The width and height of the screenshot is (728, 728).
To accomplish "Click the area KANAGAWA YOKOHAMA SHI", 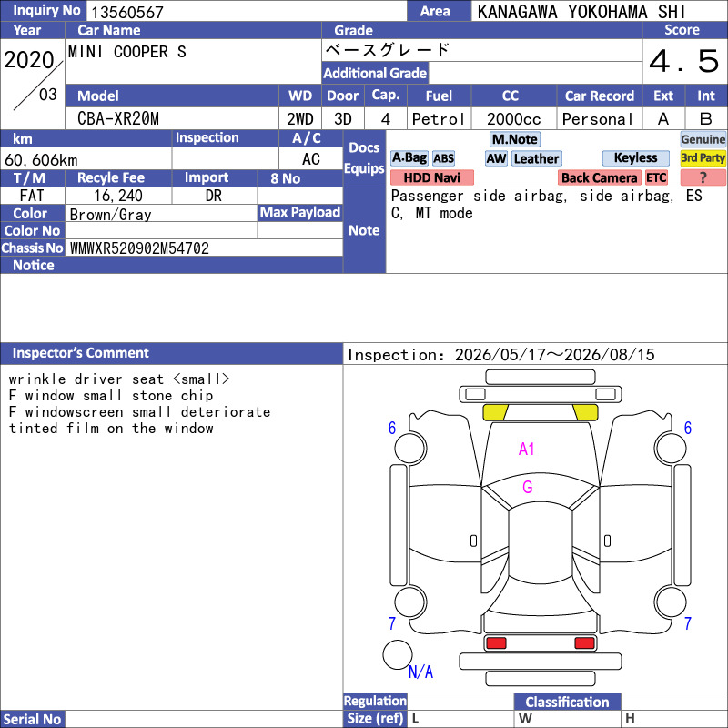I will [x=581, y=12].
